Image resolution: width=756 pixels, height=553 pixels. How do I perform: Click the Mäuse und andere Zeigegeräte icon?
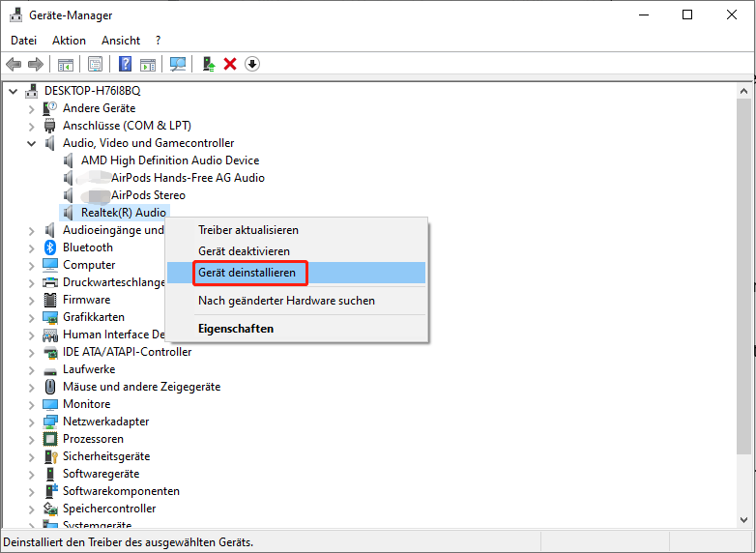(50, 387)
